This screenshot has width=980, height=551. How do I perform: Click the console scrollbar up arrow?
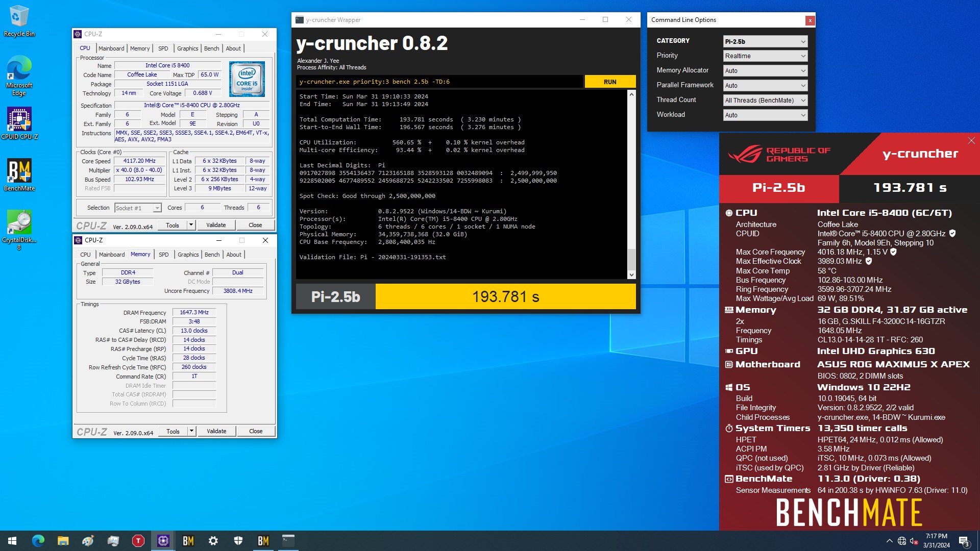point(631,94)
